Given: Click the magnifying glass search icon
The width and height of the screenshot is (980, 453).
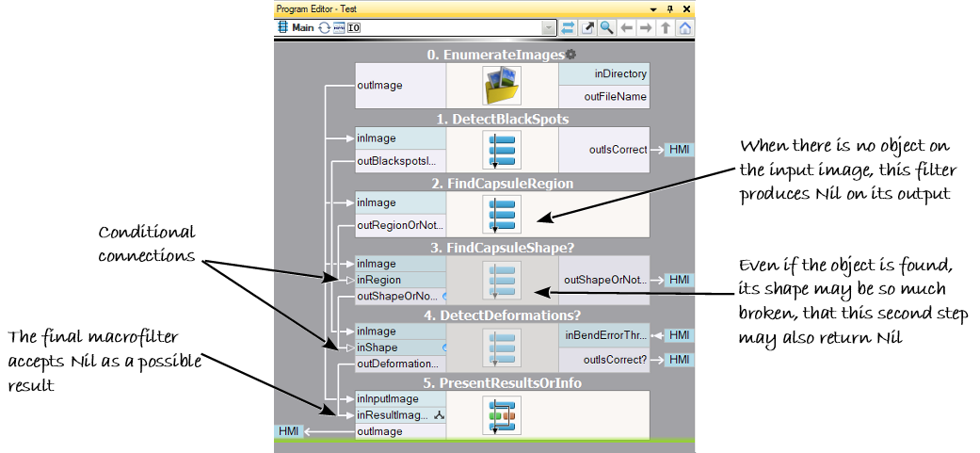Looking at the screenshot, I should point(607,28).
